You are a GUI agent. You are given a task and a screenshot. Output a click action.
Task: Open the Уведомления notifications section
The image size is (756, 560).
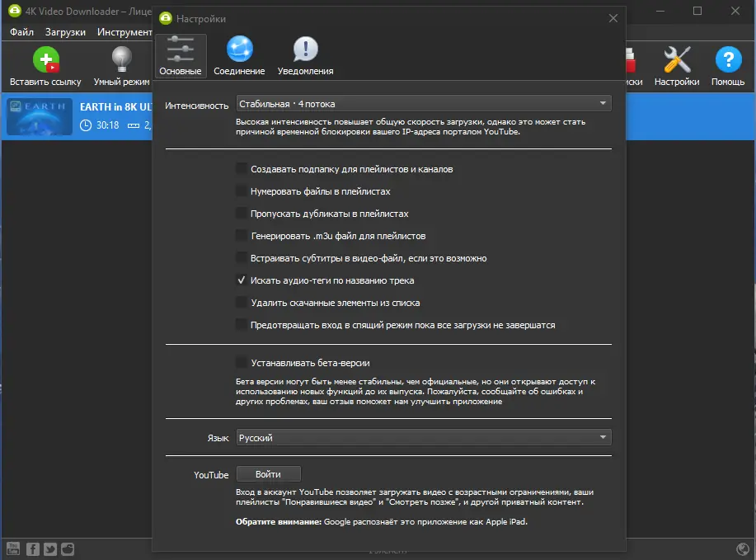click(303, 54)
